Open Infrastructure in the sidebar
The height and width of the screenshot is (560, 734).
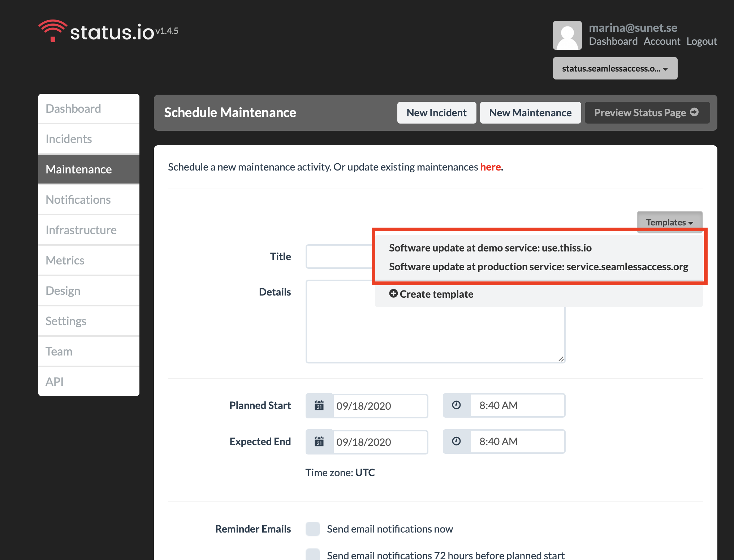click(89, 230)
